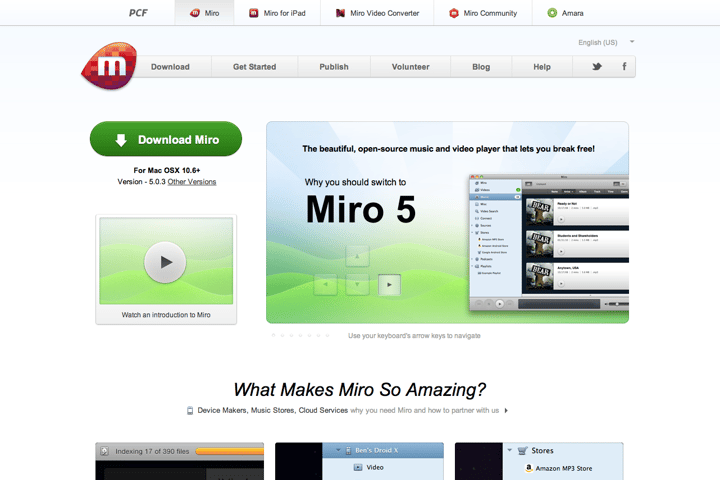Viewport: 720px width, 480px height.
Task: Switch to the Miro for iPad tab
Action: coord(277,13)
